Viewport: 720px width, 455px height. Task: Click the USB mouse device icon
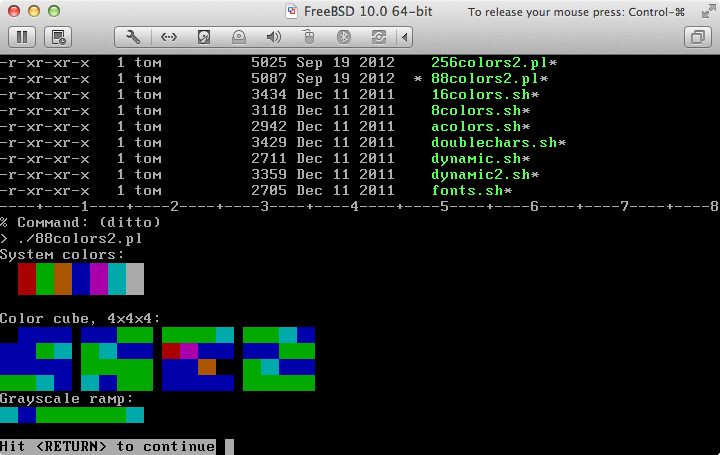pyautogui.click(x=309, y=37)
